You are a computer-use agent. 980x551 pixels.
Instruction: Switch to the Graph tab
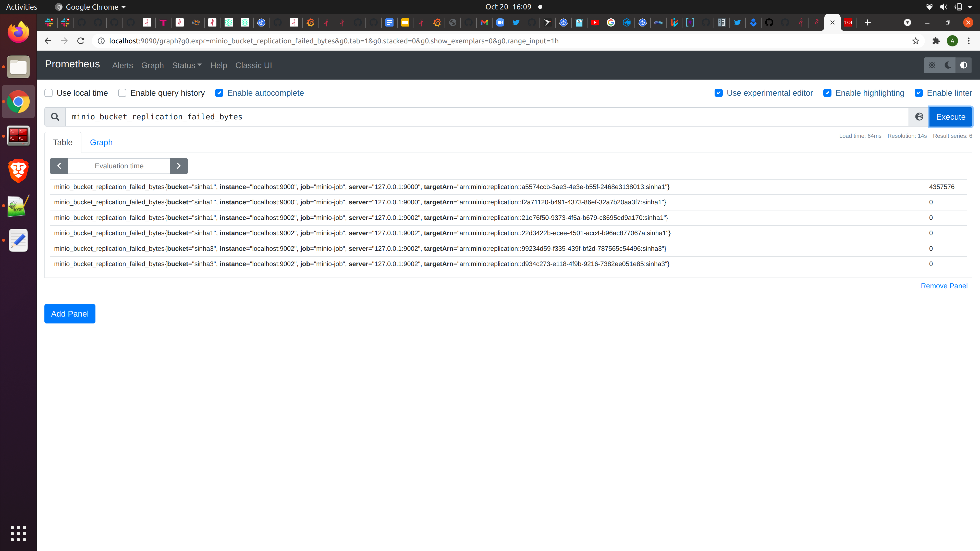101,142
